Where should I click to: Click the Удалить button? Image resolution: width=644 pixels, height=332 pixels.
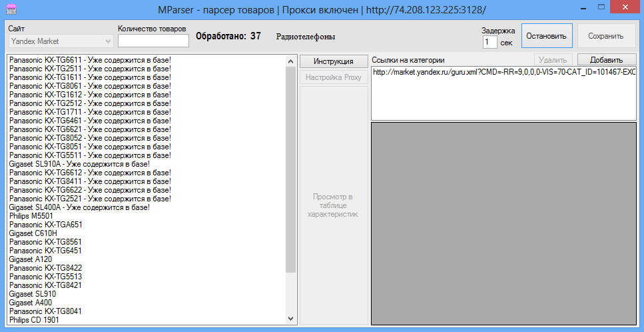(x=553, y=60)
